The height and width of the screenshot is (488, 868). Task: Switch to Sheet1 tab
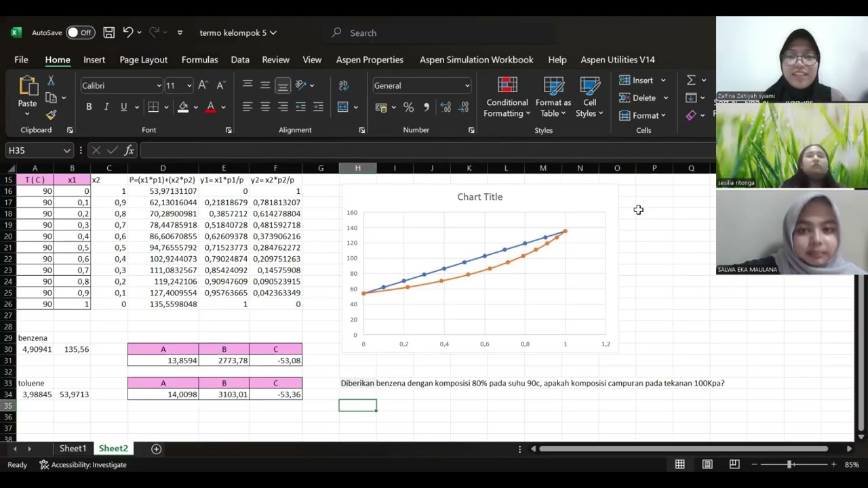tap(73, 449)
